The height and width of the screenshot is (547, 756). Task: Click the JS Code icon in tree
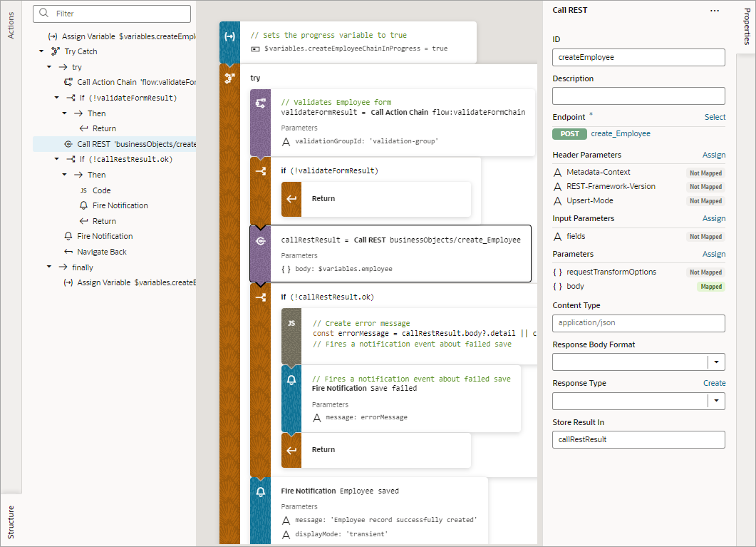point(83,190)
